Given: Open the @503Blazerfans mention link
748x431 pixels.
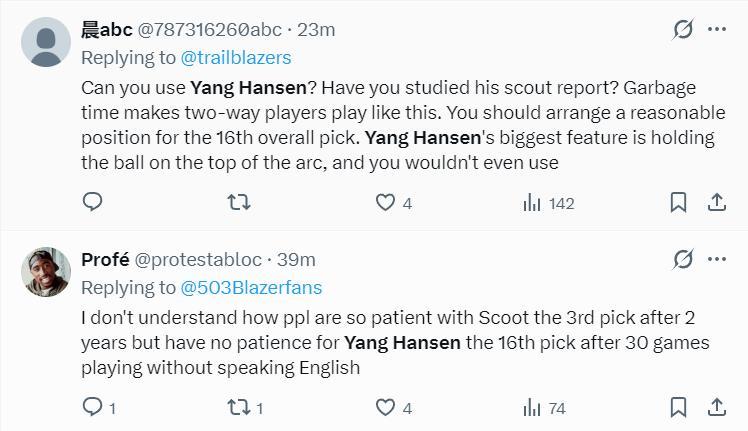Looking at the screenshot, I should [251, 287].
